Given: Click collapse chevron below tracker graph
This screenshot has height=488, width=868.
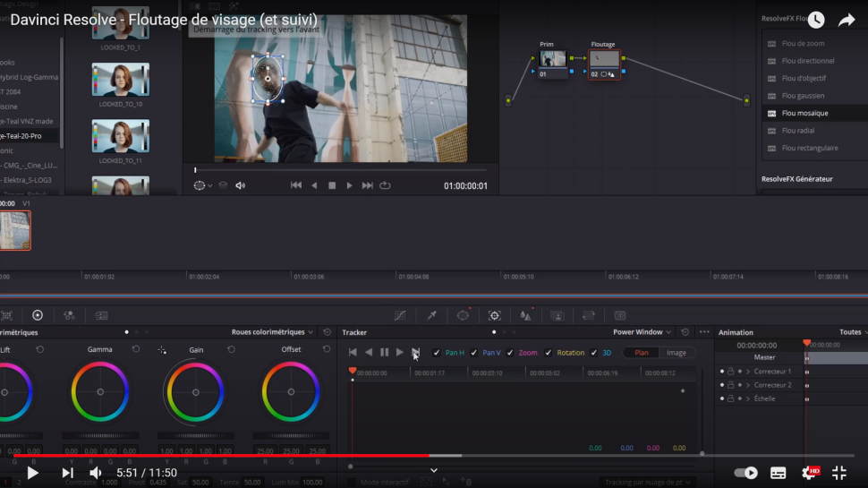Looking at the screenshot, I should click(x=434, y=470).
